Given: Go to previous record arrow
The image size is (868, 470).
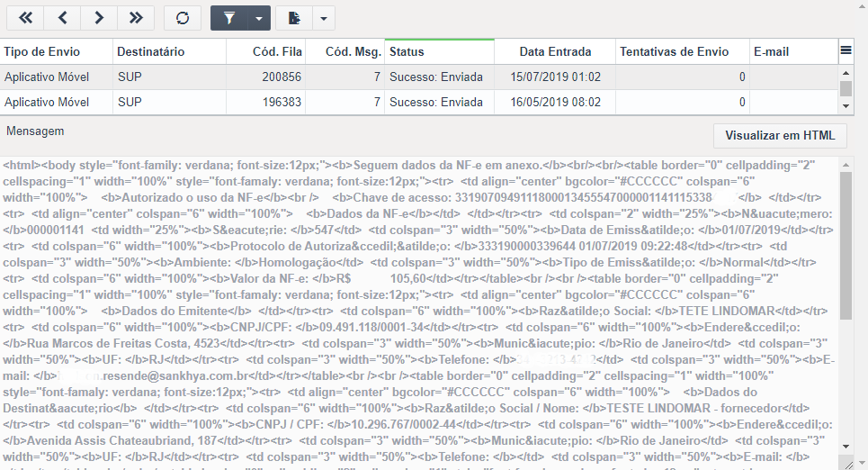Looking at the screenshot, I should pyautogui.click(x=63, y=18).
